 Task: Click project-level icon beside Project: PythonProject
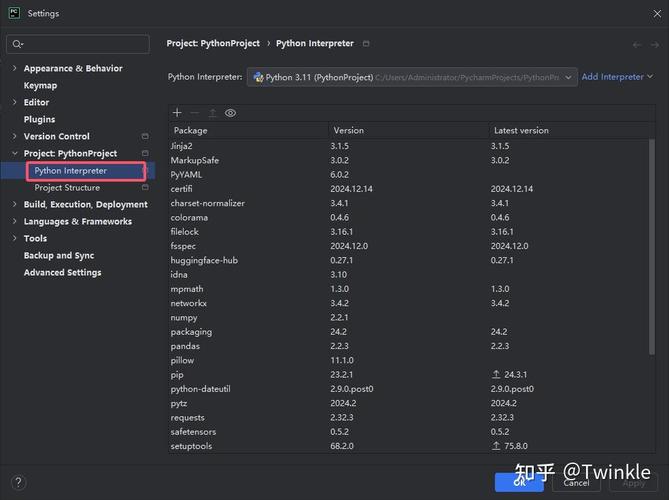pos(145,153)
